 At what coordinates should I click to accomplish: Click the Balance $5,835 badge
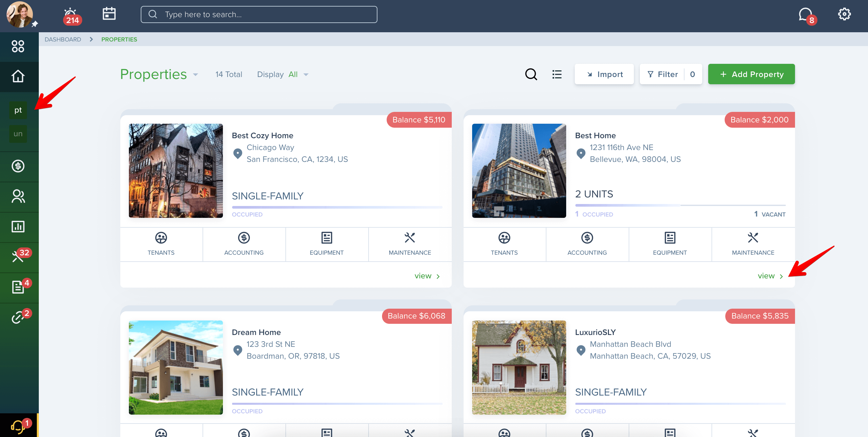(x=760, y=316)
